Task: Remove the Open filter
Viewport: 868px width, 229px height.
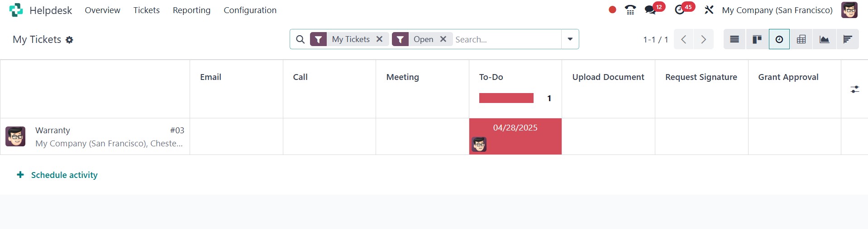Action: click(443, 39)
